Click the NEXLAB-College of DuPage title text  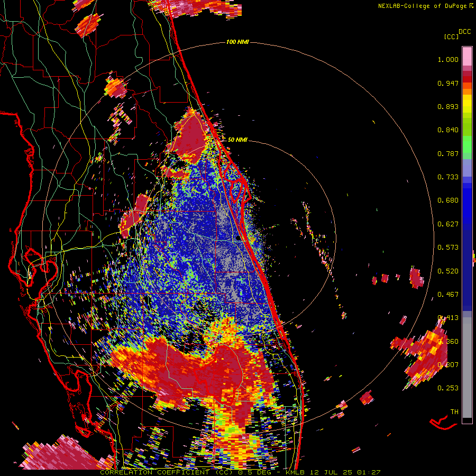424,6
